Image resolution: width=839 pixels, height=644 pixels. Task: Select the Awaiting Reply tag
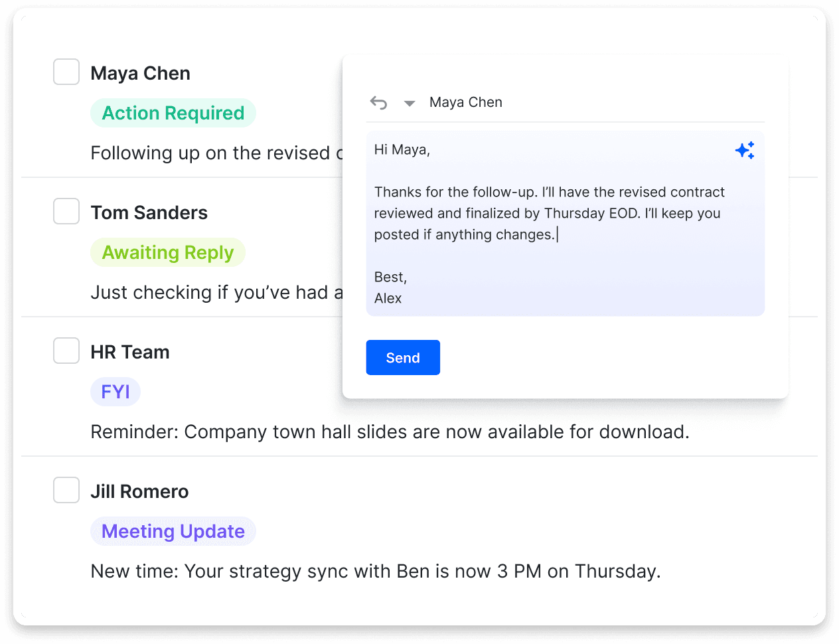(x=168, y=253)
